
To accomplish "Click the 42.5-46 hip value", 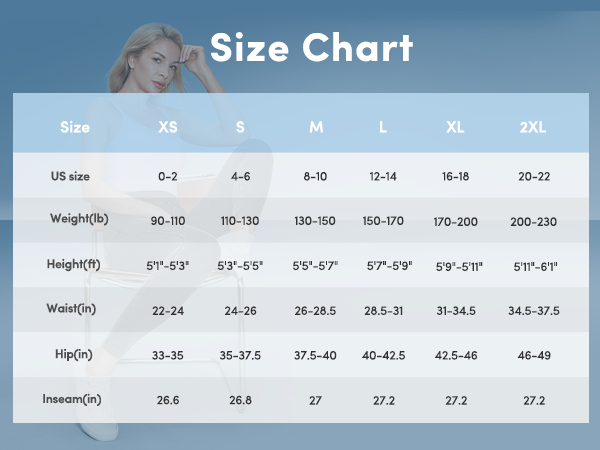I will [x=456, y=355].
